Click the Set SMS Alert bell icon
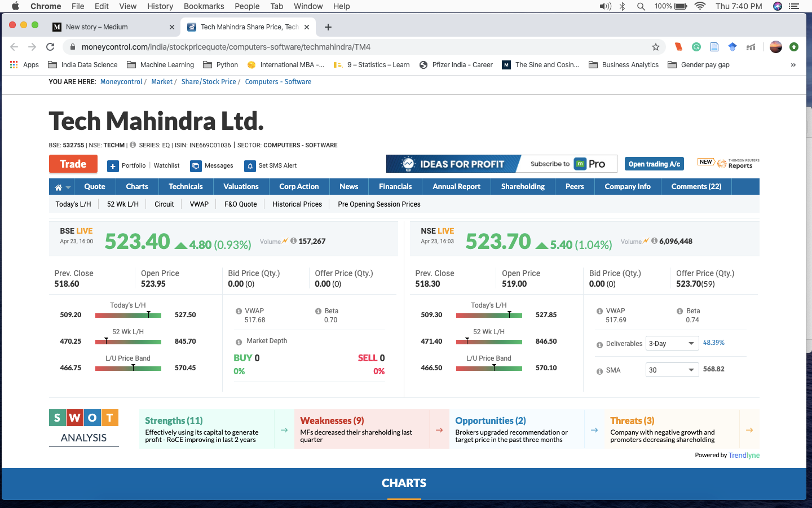 tap(250, 166)
